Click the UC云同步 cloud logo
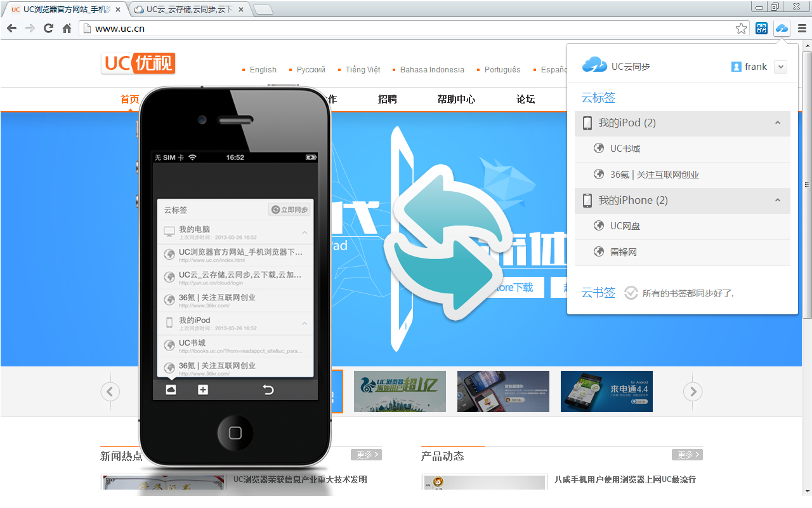 pos(594,65)
